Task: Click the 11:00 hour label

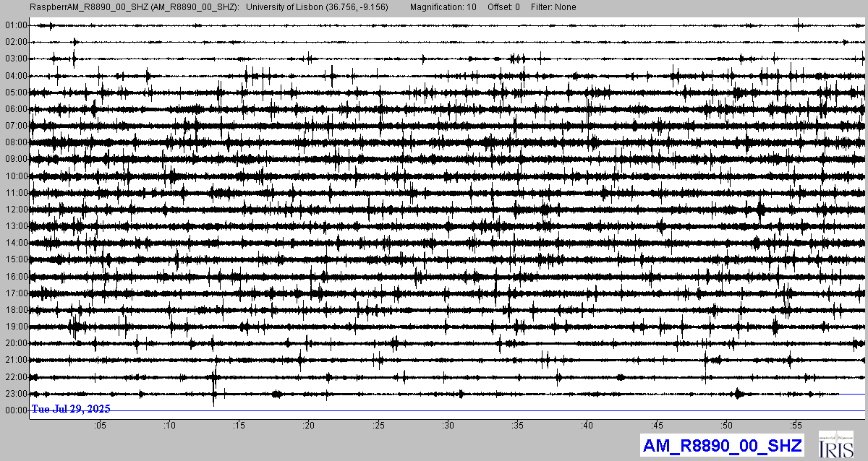Action: tap(15, 193)
